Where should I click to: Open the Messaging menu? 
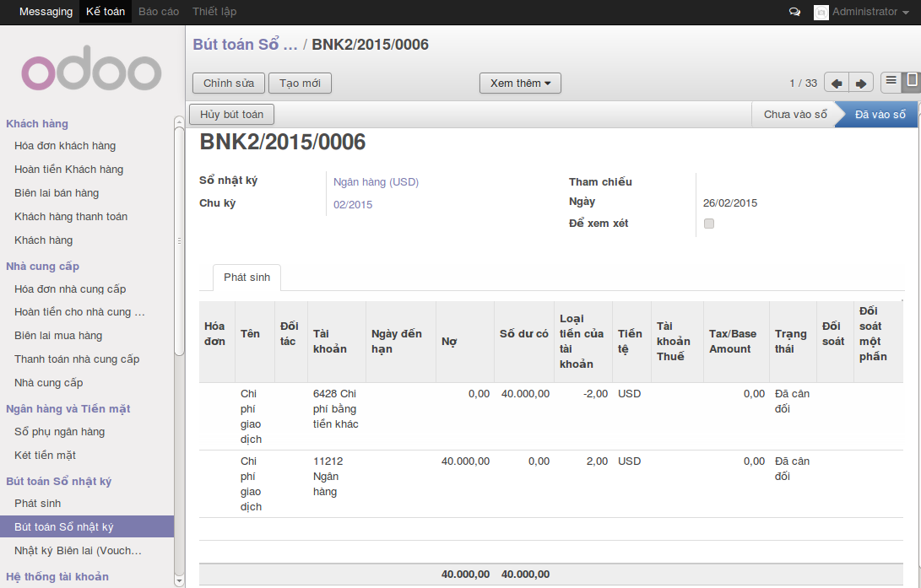coord(46,12)
